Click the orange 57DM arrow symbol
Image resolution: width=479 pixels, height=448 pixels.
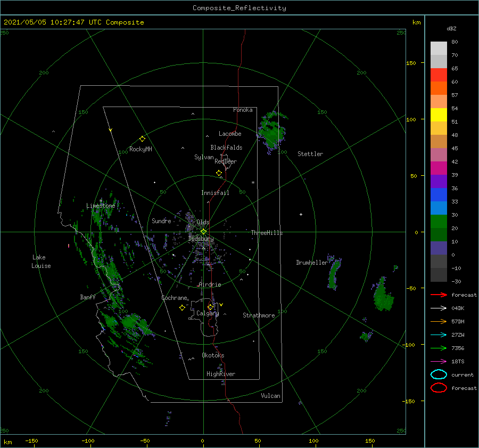tap(439, 321)
